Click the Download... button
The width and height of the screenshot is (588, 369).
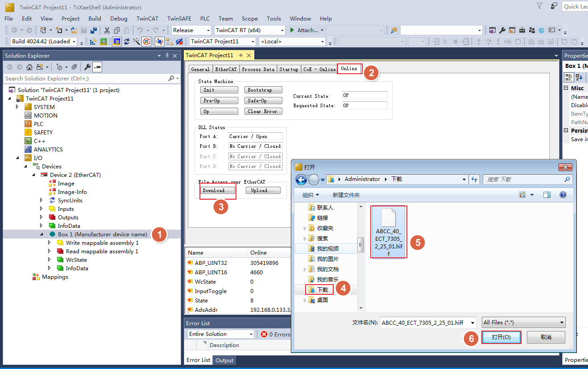(218, 190)
